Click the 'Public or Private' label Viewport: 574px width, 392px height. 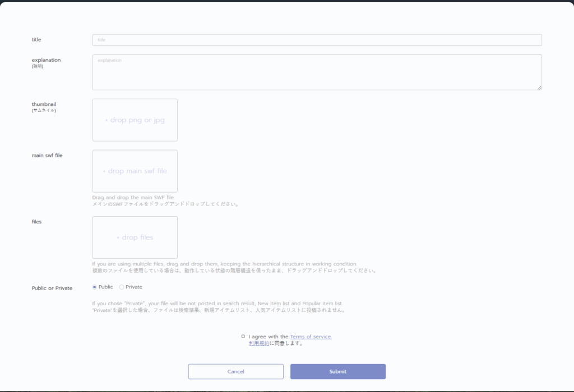[52, 288]
